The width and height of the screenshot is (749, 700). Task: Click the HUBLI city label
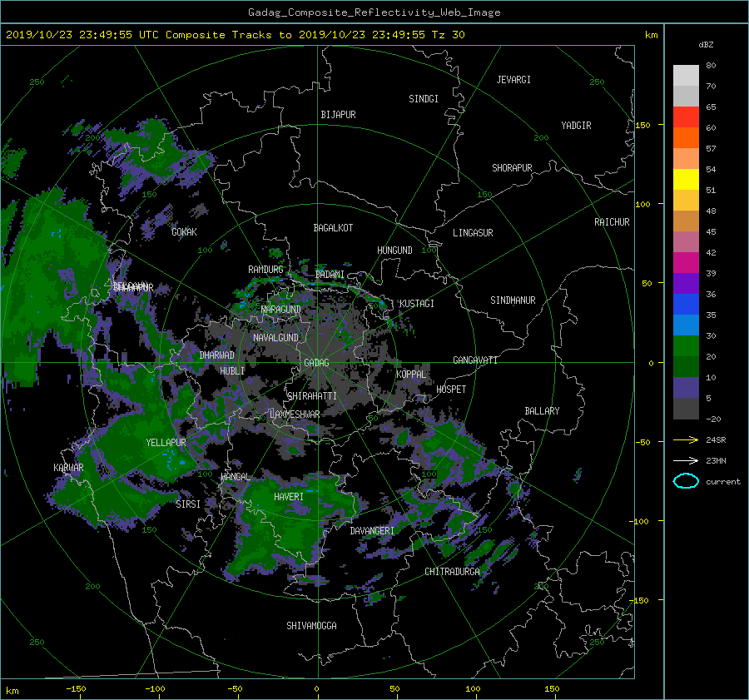click(232, 371)
